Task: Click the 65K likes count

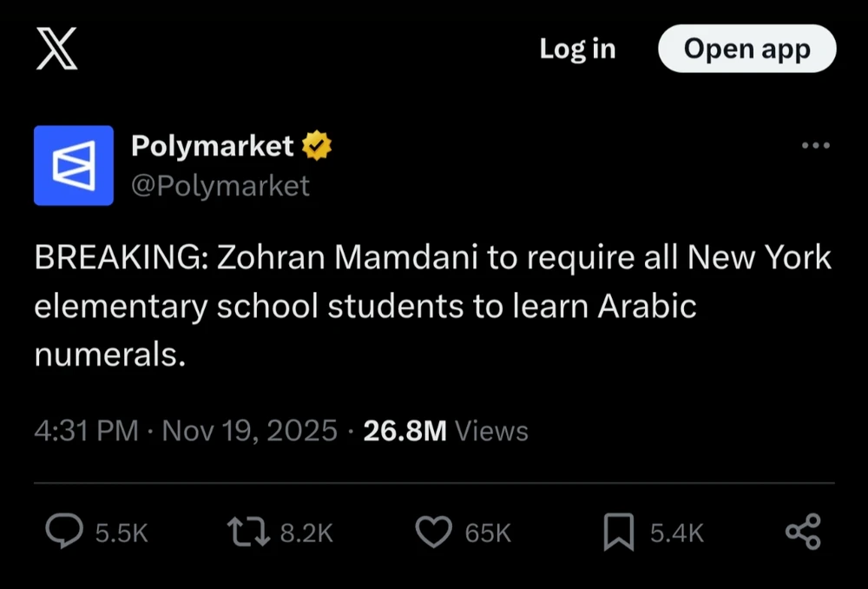Action: [488, 533]
